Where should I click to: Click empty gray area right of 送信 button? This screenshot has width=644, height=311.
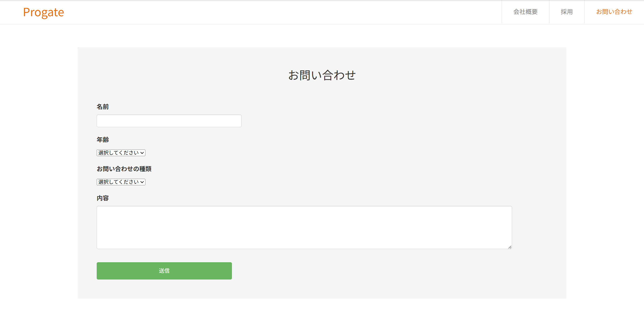pos(381,271)
